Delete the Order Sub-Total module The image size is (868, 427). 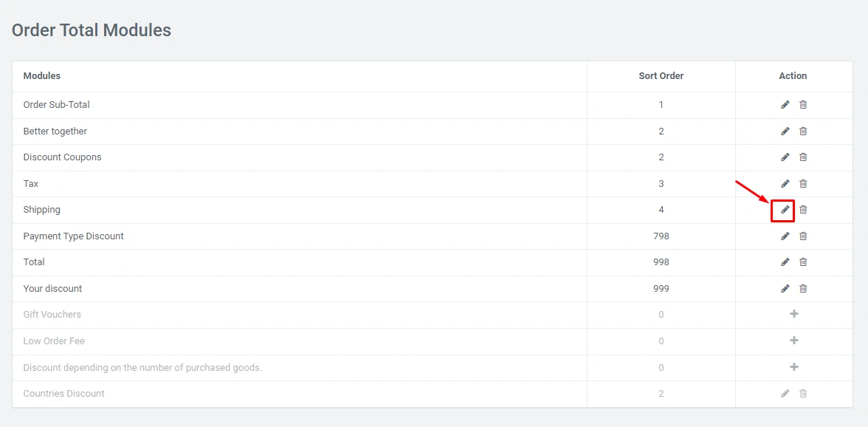point(803,105)
